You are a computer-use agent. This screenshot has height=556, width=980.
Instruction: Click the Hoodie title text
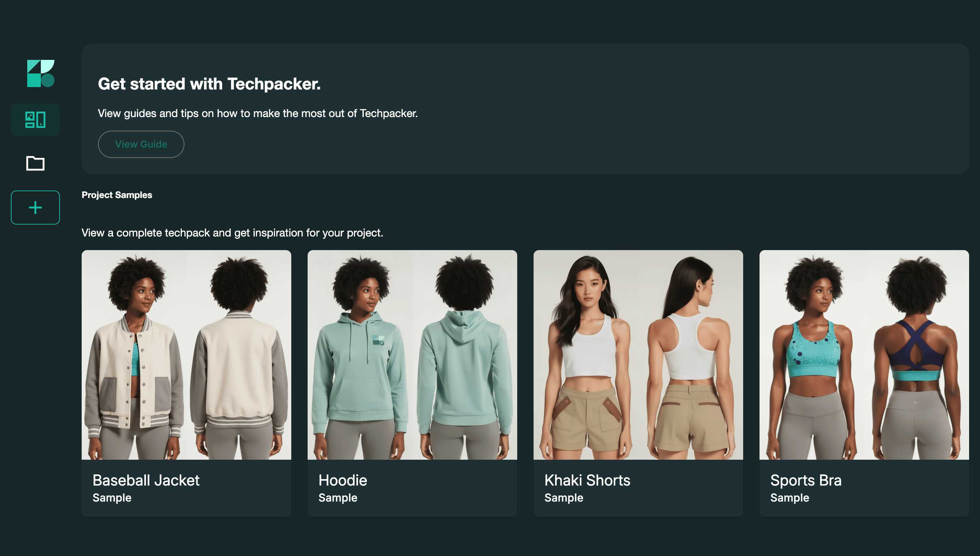coord(342,480)
